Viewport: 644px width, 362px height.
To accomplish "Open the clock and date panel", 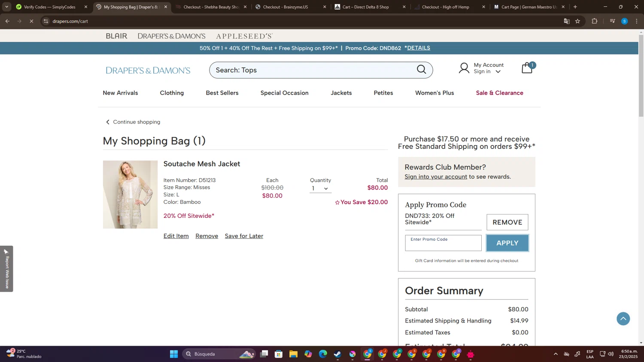I will tap(629, 354).
